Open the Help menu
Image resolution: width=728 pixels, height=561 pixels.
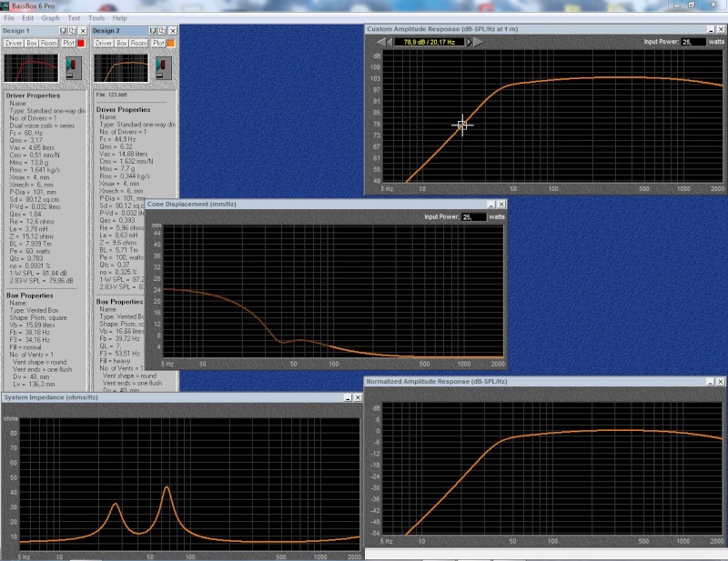tap(119, 18)
